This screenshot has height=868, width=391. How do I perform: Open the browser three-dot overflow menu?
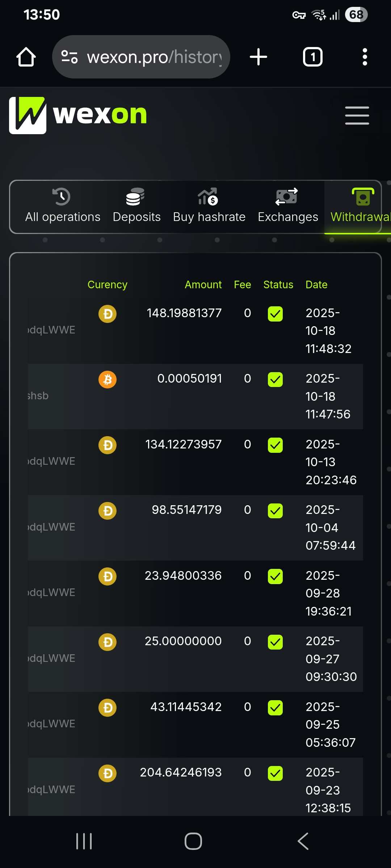coord(365,57)
